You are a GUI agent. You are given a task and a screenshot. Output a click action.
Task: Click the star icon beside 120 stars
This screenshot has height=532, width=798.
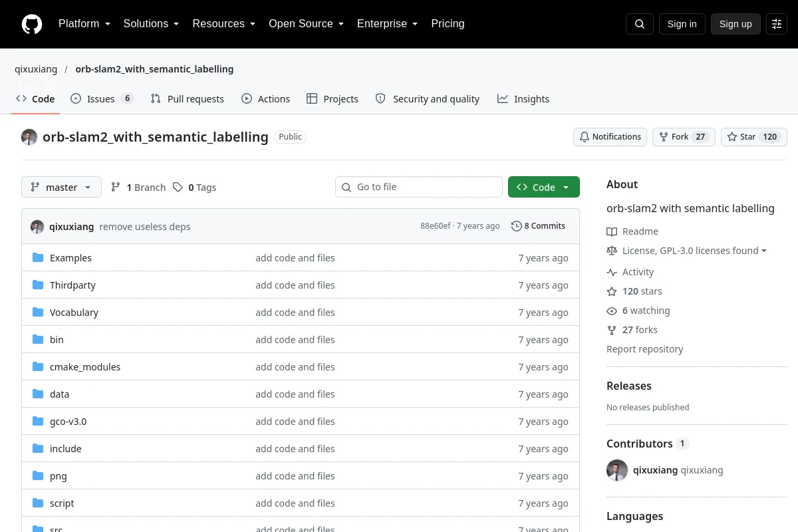click(x=612, y=291)
